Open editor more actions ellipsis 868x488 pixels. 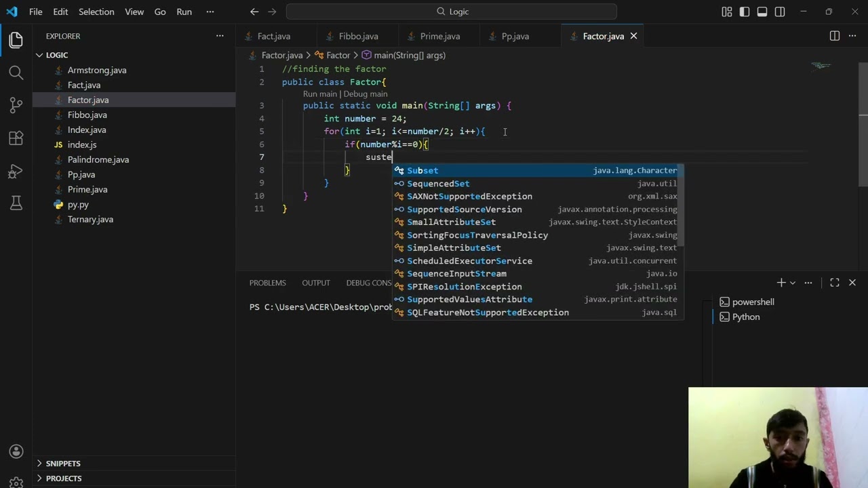point(852,36)
